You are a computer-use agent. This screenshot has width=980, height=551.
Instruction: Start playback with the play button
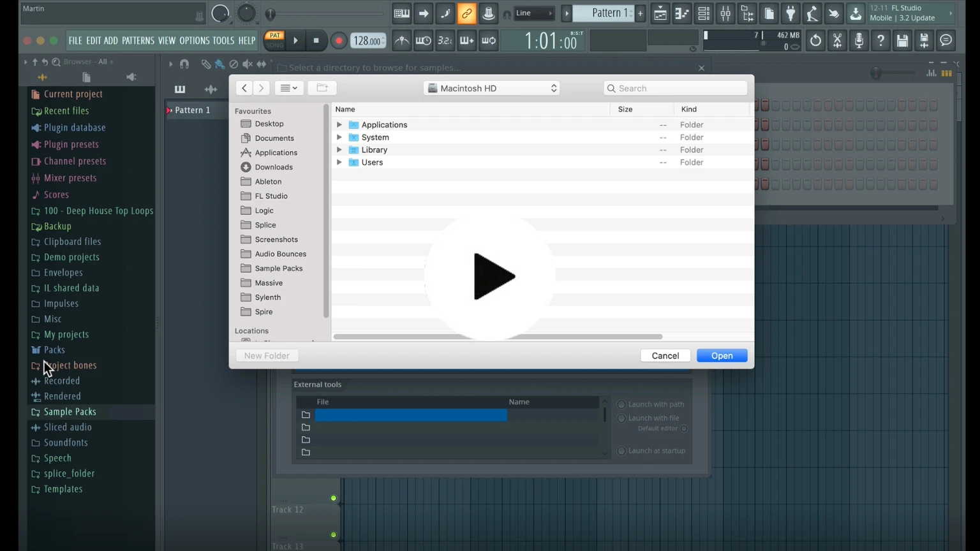click(295, 41)
